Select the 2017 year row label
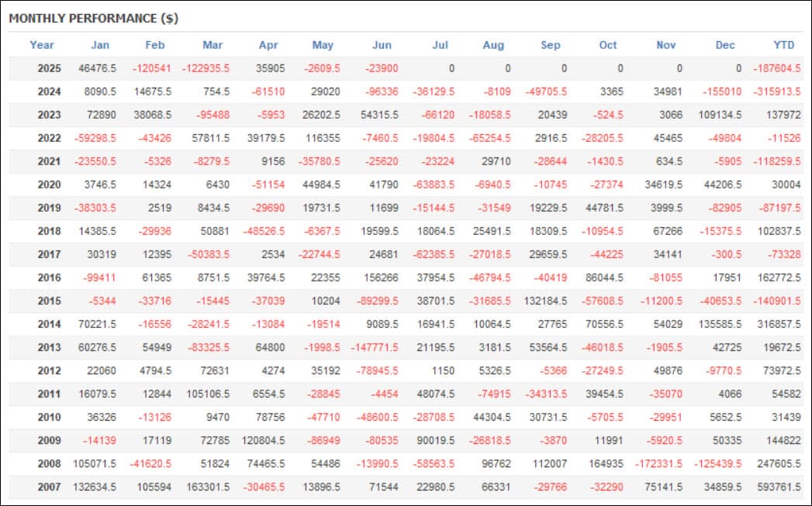Image resolution: width=812 pixels, height=506 pixels. pos(49,255)
